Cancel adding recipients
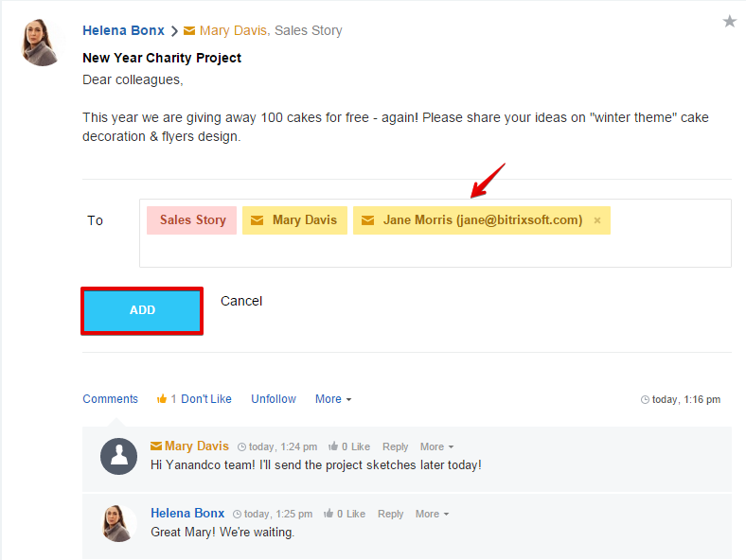The width and height of the screenshot is (746, 560). (241, 301)
